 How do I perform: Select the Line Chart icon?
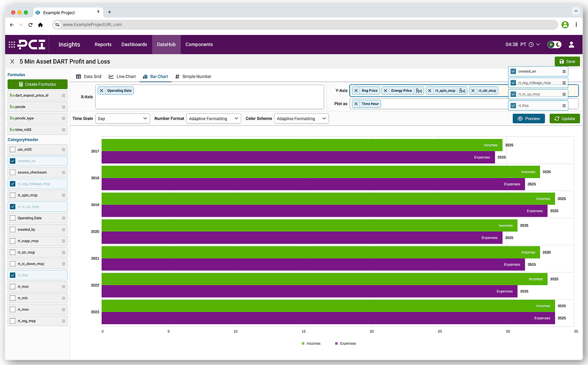click(111, 76)
